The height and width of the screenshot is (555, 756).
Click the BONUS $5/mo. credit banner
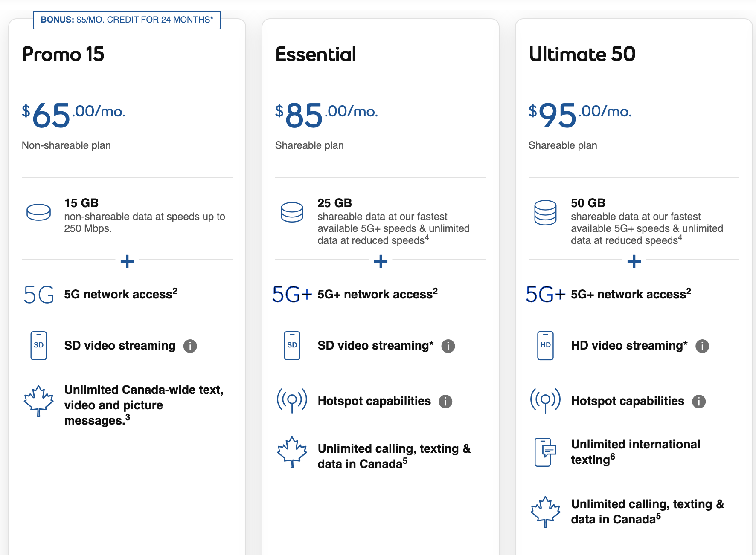127,20
